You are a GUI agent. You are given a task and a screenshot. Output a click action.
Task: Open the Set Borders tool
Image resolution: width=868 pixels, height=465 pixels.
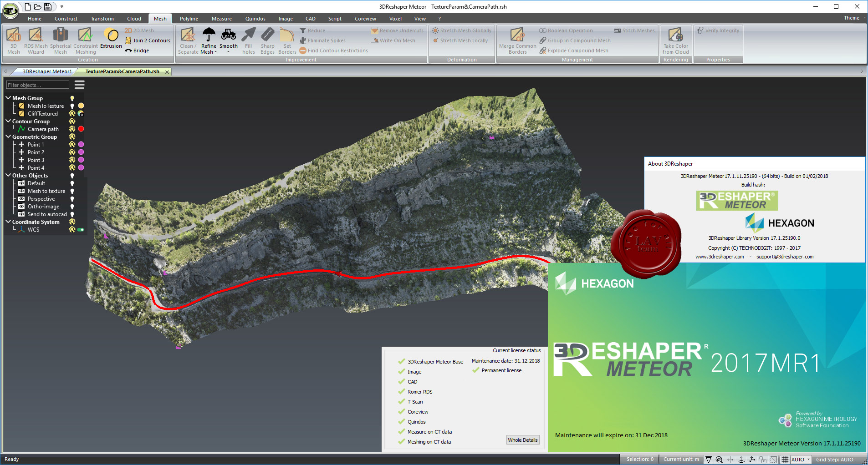287,40
